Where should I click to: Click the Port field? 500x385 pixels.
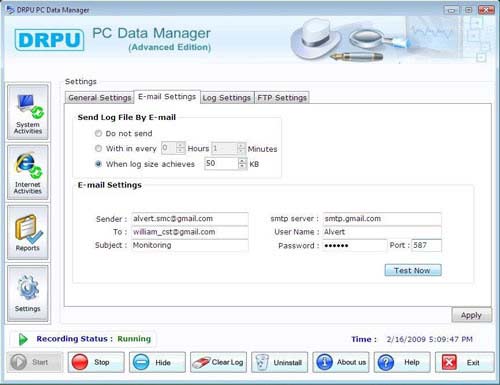coord(426,245)
